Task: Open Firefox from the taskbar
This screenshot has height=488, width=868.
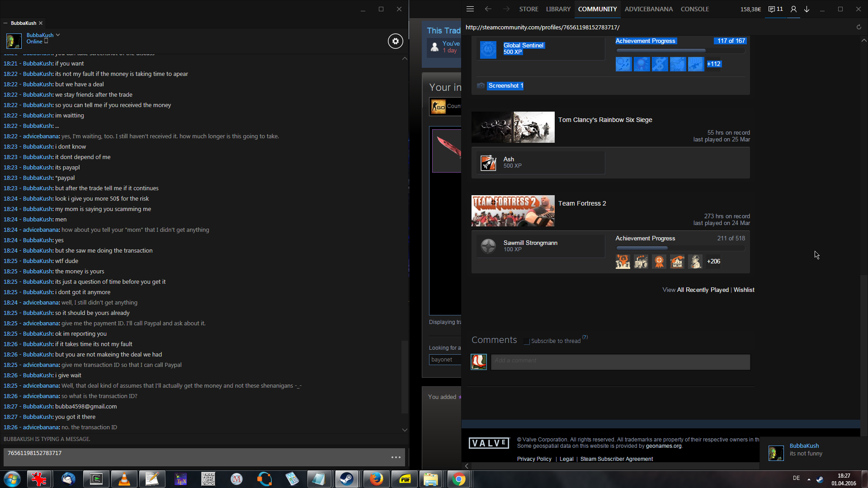Action: tap(376, 479)
